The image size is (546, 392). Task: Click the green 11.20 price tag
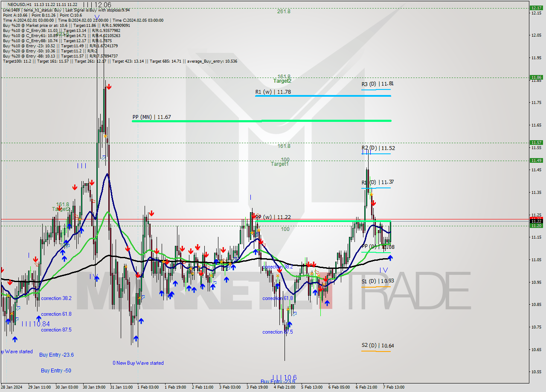pyautogui.click(x=536, y=226)
